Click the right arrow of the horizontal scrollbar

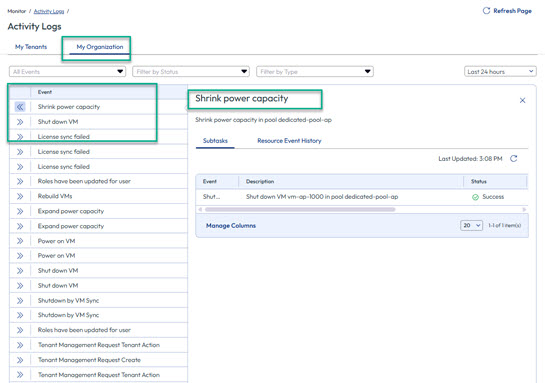[x=524, y=210]
